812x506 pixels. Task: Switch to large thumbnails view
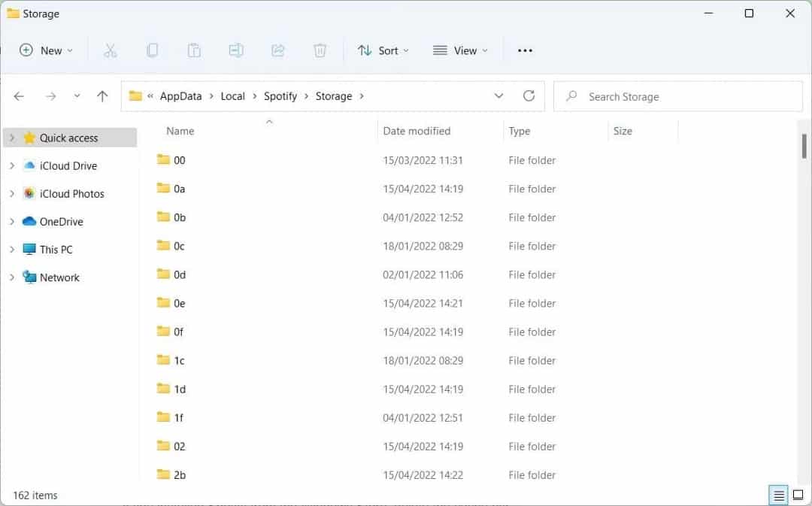(x=796, y=495)
